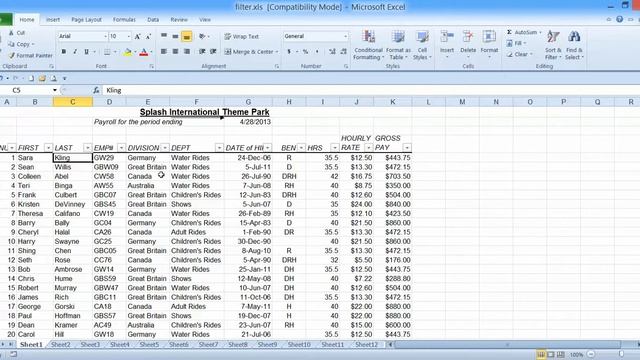Click the Cut icon in Clipboard group
640x360 pixels.
tap(11, 33)
